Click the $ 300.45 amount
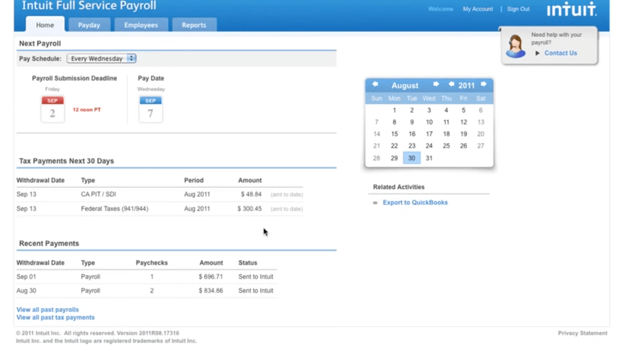This screenshot has width=644, height=361. [x=249, y=209]
